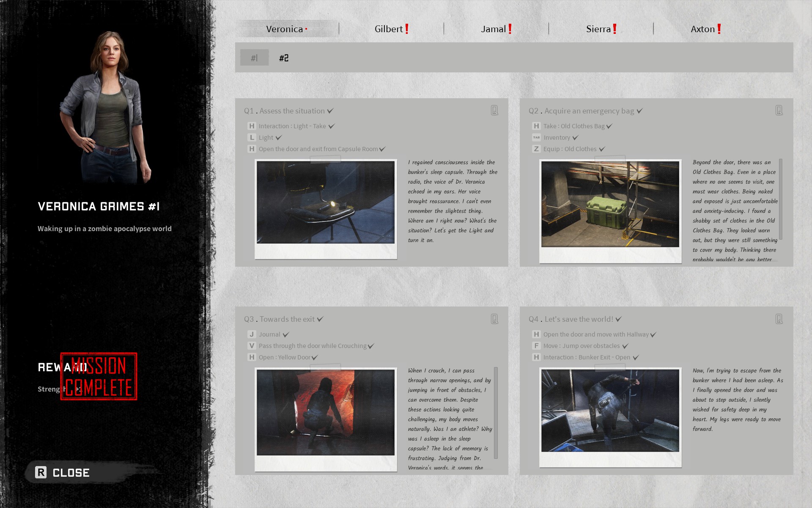Click the R key icon beside Close

41,472
